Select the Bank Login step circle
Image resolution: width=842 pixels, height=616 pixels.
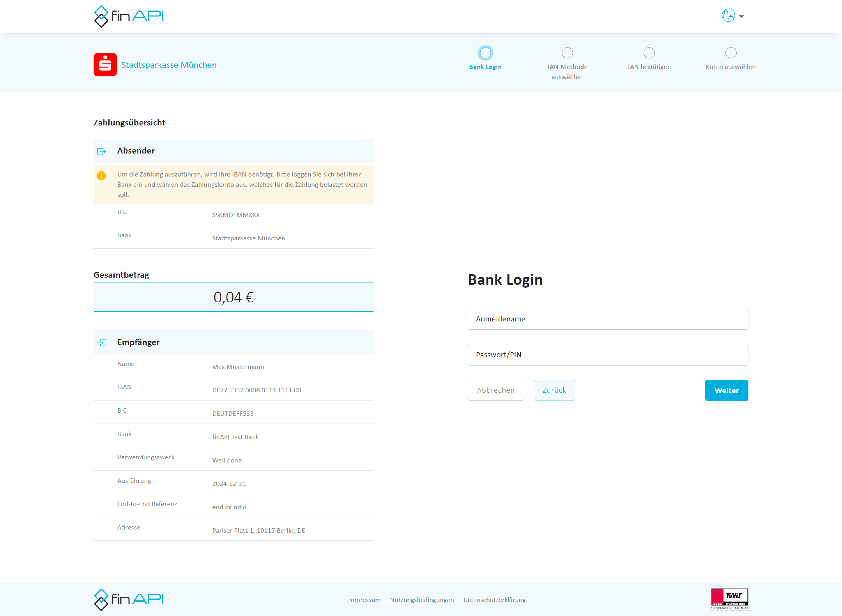pos(485,53)
